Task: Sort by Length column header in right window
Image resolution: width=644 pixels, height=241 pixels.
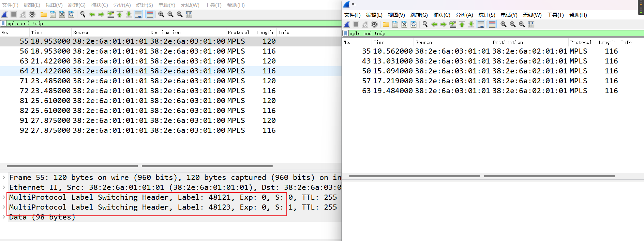Action: [x=607, y=42]
